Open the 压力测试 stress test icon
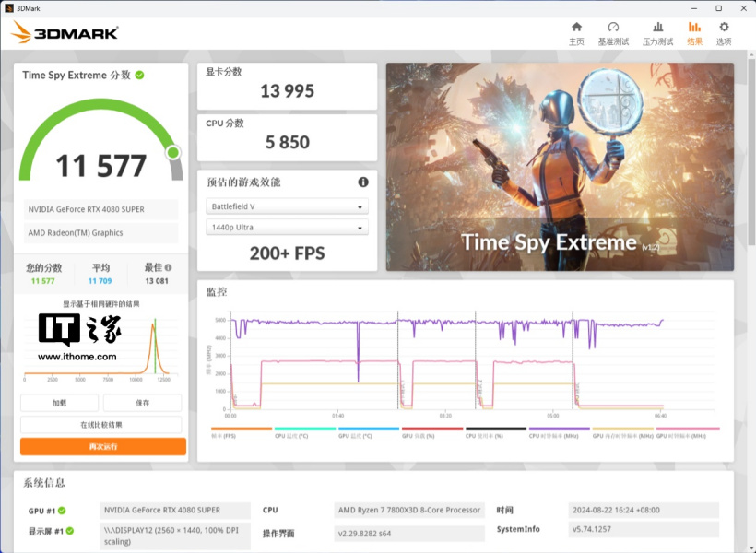The width and height of the screenshot is (756, 553). (657, 33)
